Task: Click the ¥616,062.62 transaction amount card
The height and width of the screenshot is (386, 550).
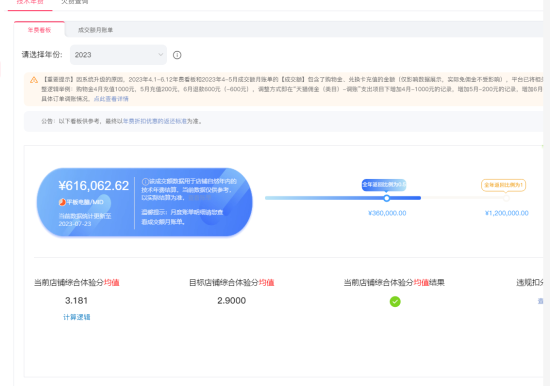Action: pos(145,202)
